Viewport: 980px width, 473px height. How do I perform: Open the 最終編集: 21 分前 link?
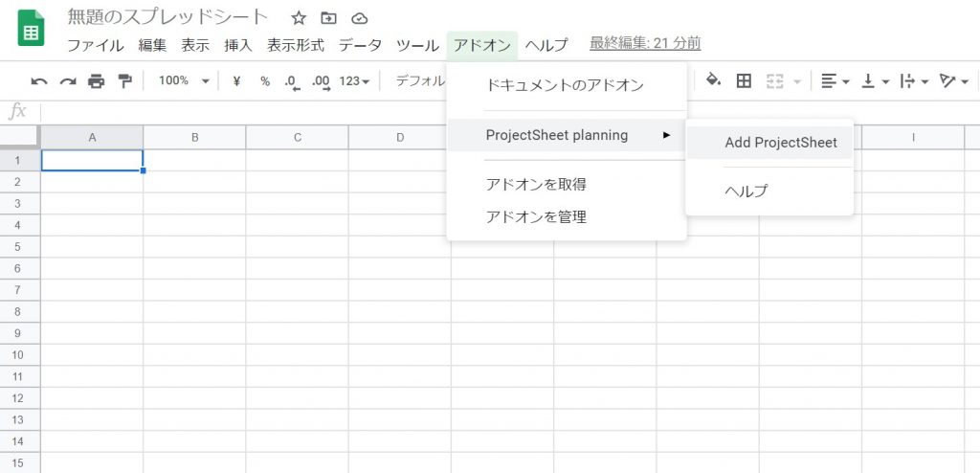tap(645, 43)
